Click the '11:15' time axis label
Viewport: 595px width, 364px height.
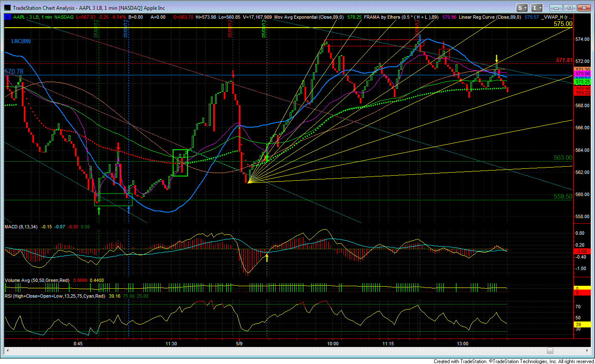[388, 343]
